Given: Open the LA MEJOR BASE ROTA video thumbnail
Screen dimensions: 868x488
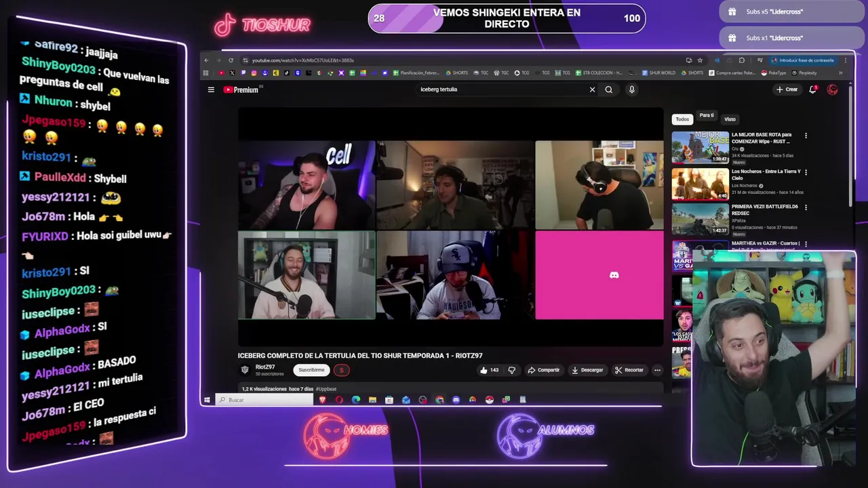Looking at the screenshot, I should (x=701, y=148).
